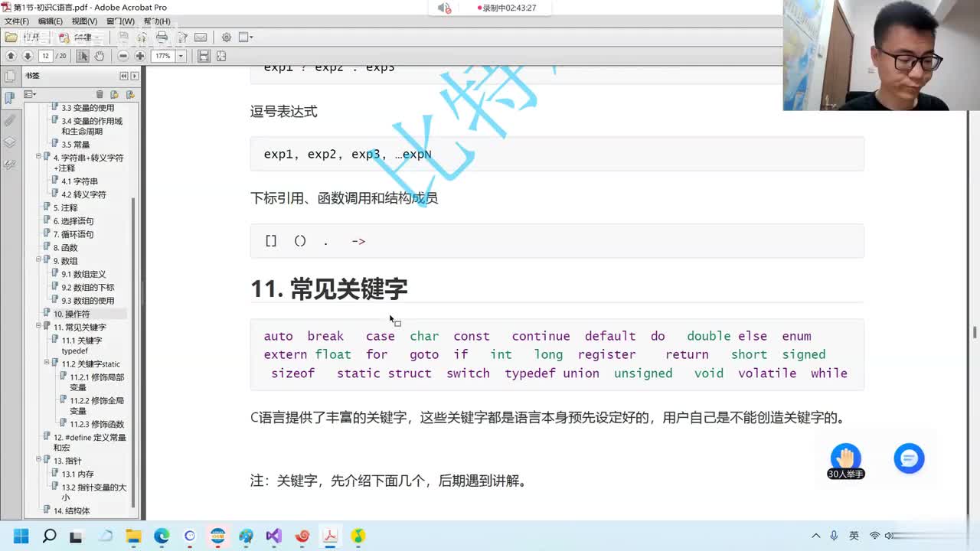Jump to bookmark 12. #define 定义常量和宏

click(90, 442)
